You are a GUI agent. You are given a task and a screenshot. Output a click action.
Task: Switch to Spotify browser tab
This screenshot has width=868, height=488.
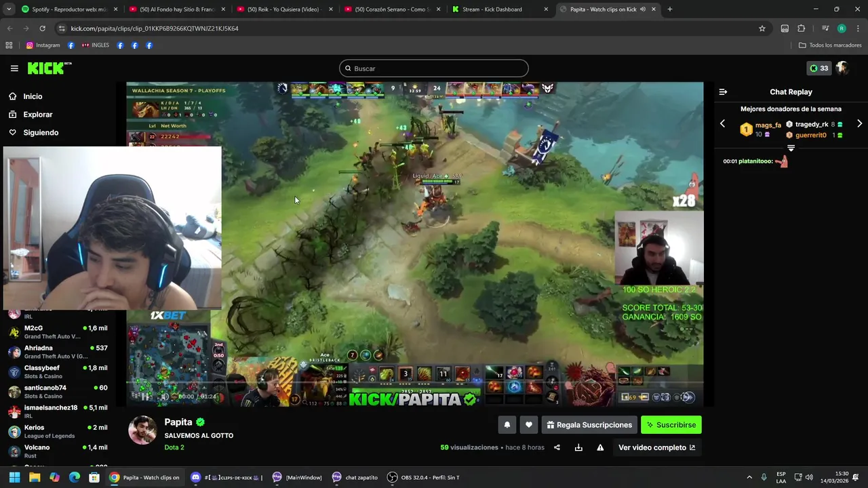click(68, 9)
